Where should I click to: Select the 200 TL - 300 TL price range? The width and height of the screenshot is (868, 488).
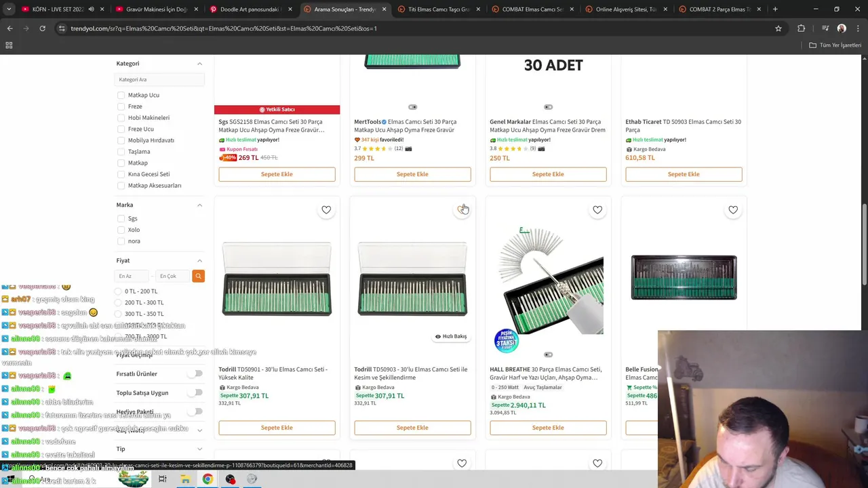118,303
